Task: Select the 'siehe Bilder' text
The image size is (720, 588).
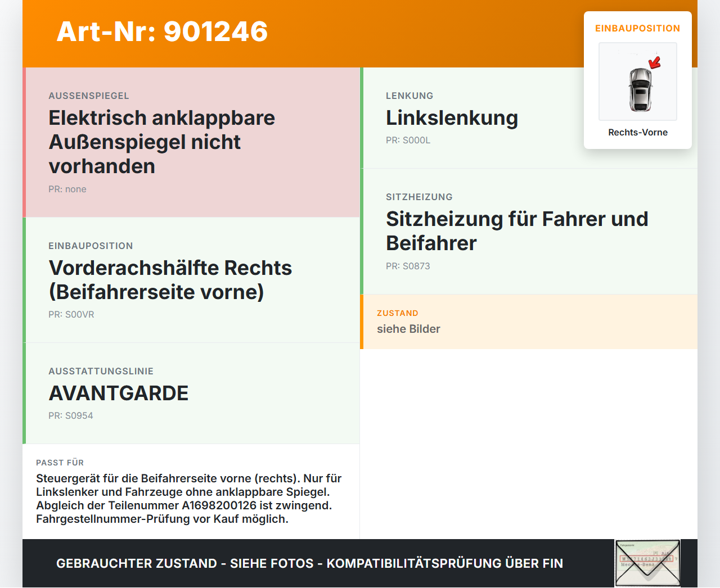Action: [x=408, y=329]
